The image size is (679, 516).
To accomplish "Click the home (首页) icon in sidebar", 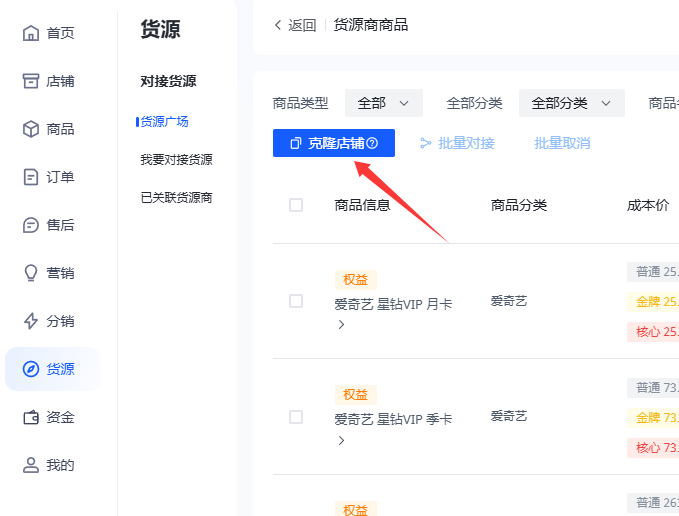I will [x=31, y=33].
